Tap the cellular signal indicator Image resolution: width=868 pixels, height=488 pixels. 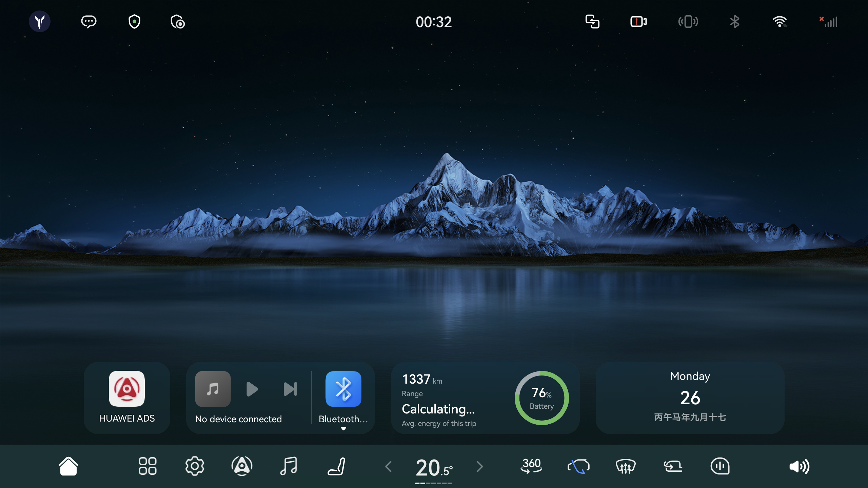pyautogui.click(x=828, y=22)
